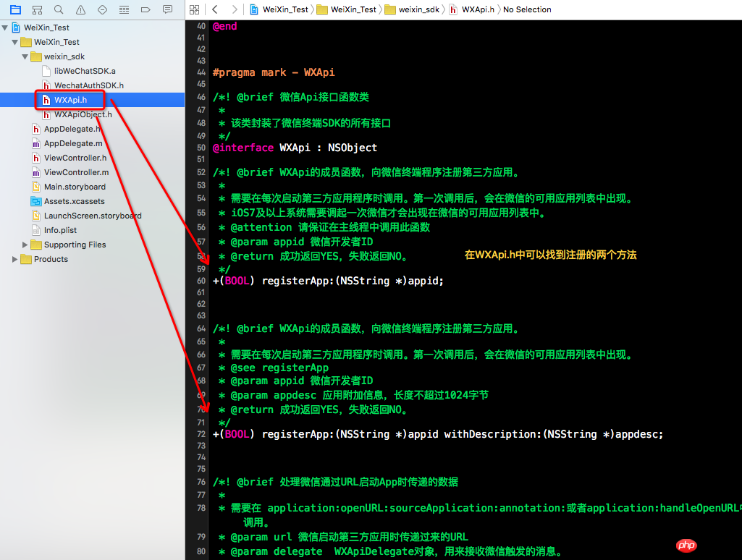This screenshot has width=742, height=560.
Task: Open AppDelegate.h file
Action: (x=72, y=129)
